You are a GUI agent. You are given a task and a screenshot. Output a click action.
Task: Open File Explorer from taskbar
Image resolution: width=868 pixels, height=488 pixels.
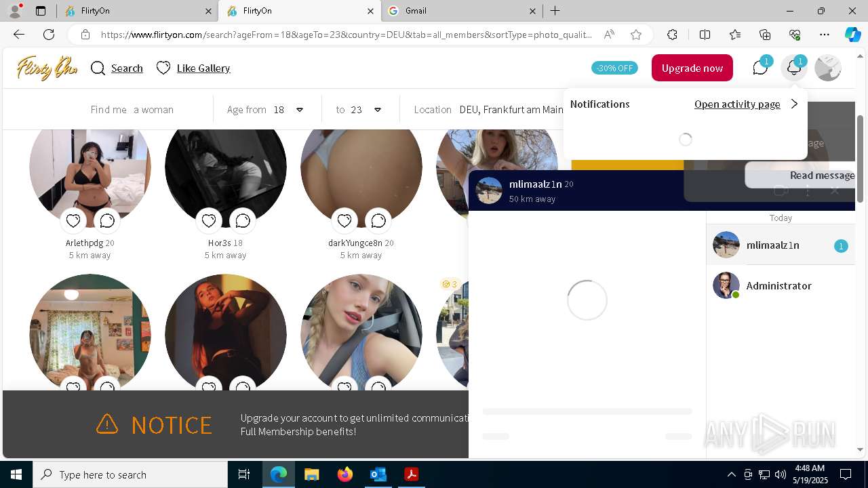311,474
